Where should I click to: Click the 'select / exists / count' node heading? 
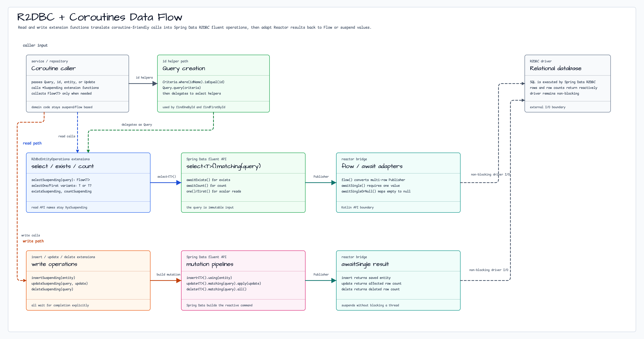coord(62,166)
